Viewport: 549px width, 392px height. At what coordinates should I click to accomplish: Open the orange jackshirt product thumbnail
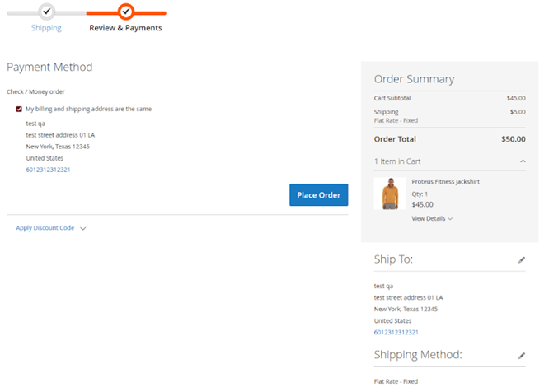pos(389,194)
